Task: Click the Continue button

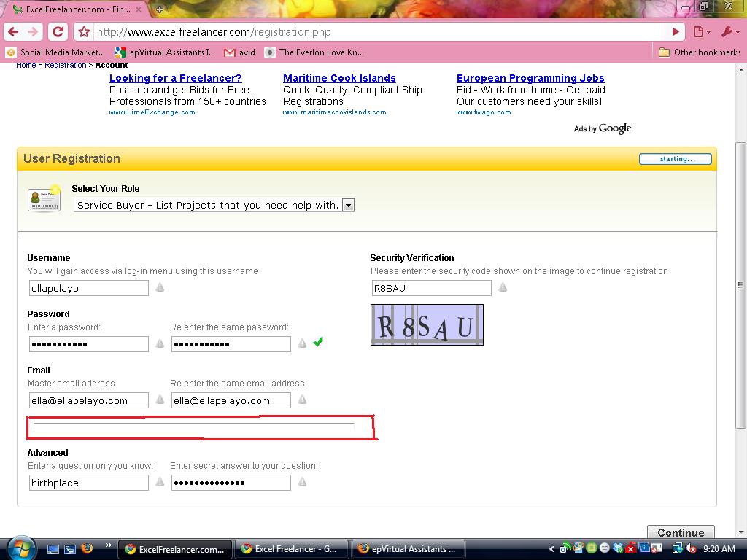Action: [681, 532]
